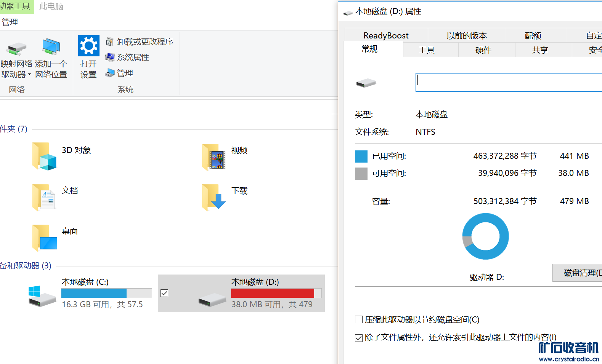Click the 479 MB capacity value
This screenshot has height=364, width=602.
574,201
